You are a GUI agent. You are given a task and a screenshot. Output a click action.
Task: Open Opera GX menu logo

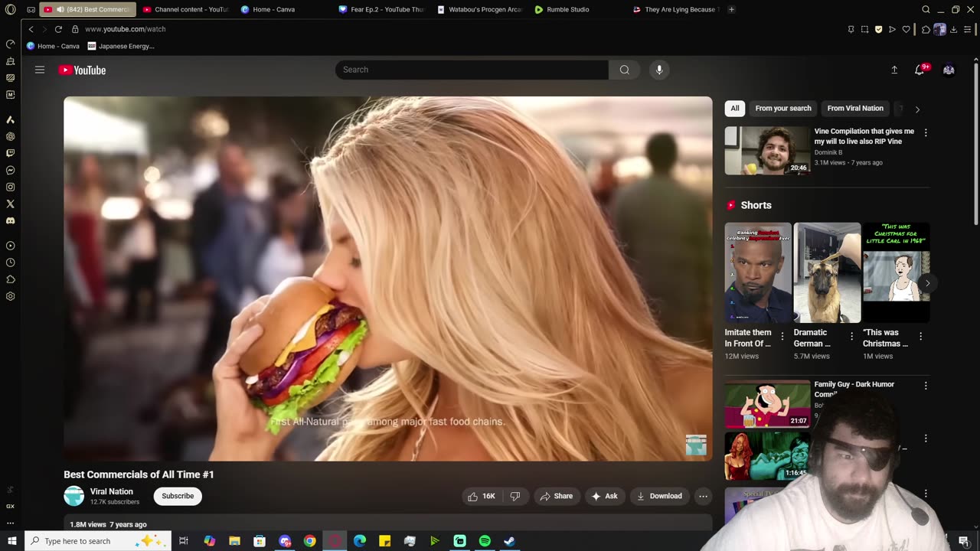pos(11,9)
